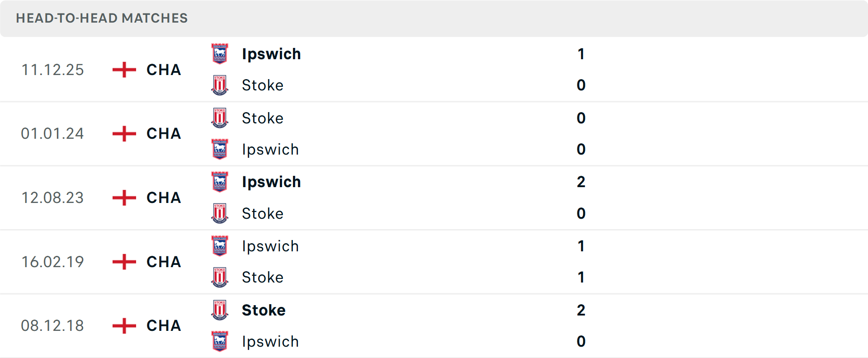Screen dimensions: 868x358
Task: Click the Stoke crest in the 08.12.18 match
Action: coord(220,310)
